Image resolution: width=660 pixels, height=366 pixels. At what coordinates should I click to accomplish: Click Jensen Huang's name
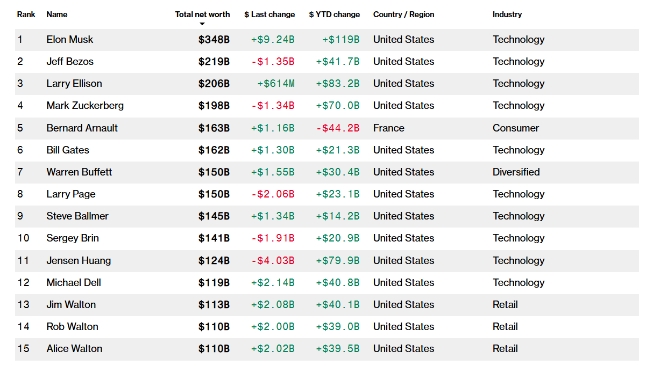[x=79, y=260]
